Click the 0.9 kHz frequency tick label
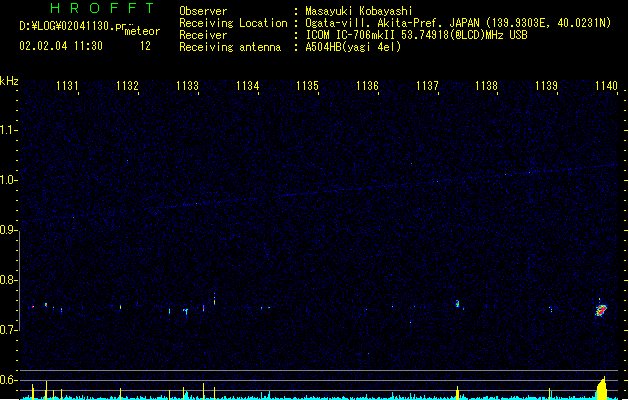Screen dimensions: 629x400 tap(7, 230)
